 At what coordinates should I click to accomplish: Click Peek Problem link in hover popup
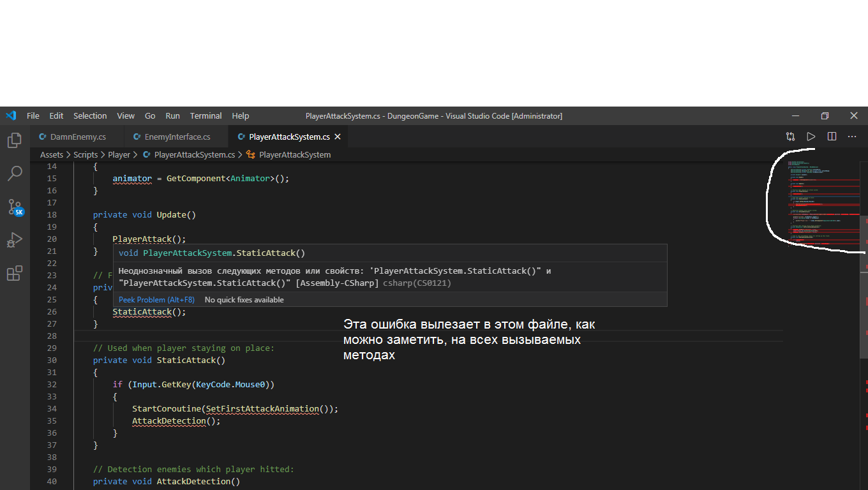(x=156, y=300)
